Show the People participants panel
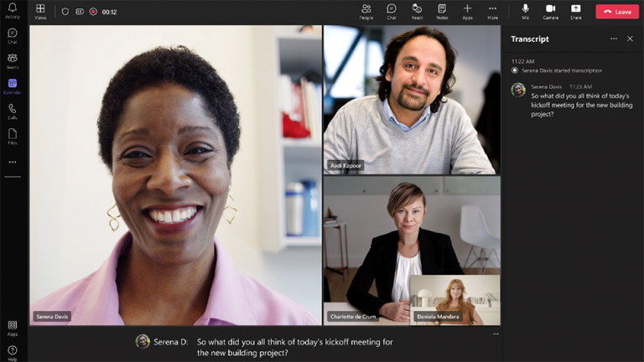This screenshot has width=644, height=362. click(366, 11)
